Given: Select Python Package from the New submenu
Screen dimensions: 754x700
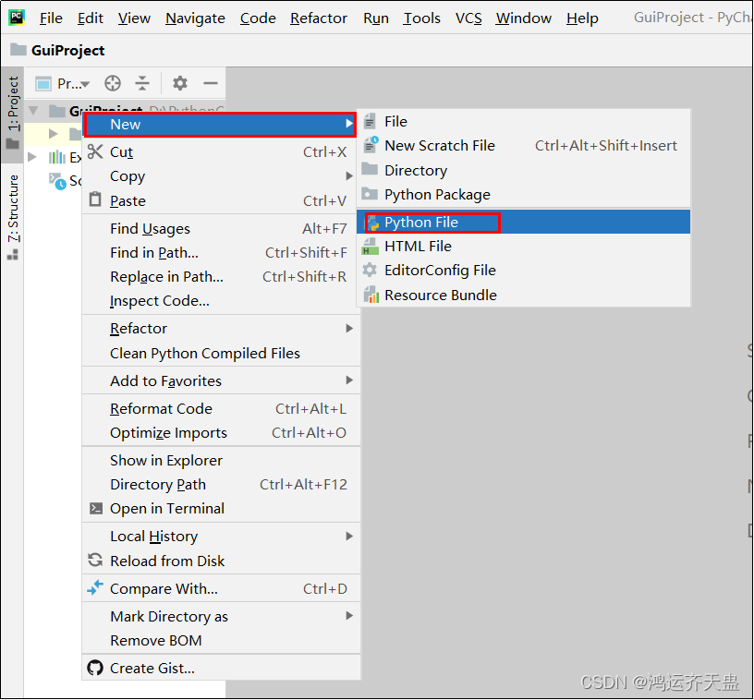Looking at the screenshot, I should [434, 194].
